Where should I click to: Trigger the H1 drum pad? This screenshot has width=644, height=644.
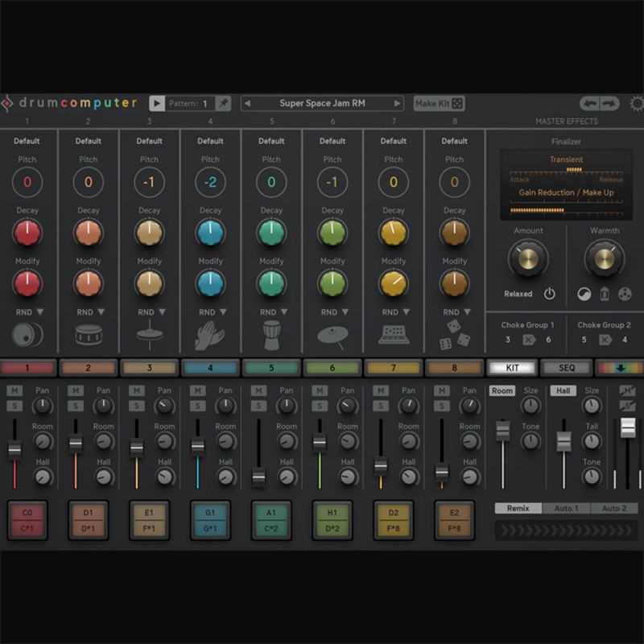332,520
